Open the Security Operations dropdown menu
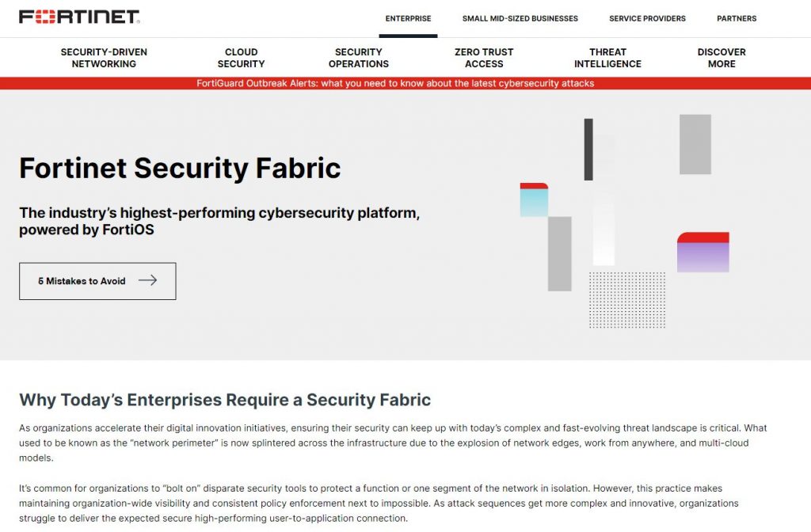Viewport: 811px width, 532px height. 359,58
